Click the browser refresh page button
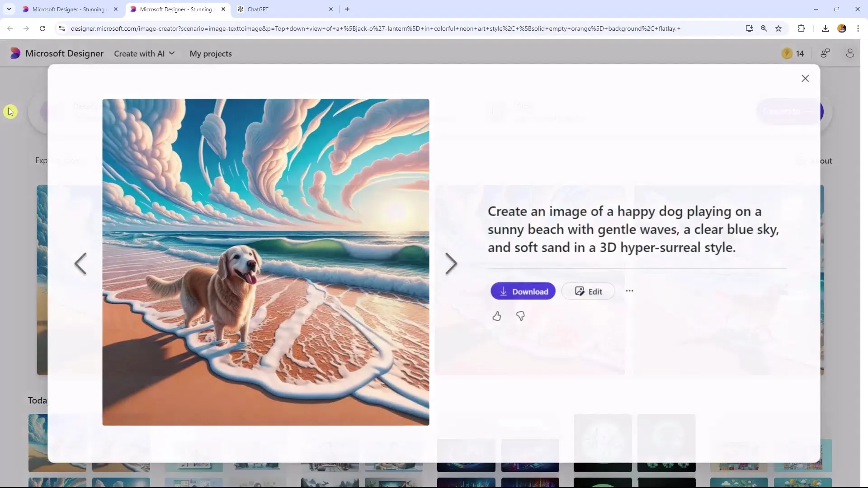868x488 pixels. 42,28
